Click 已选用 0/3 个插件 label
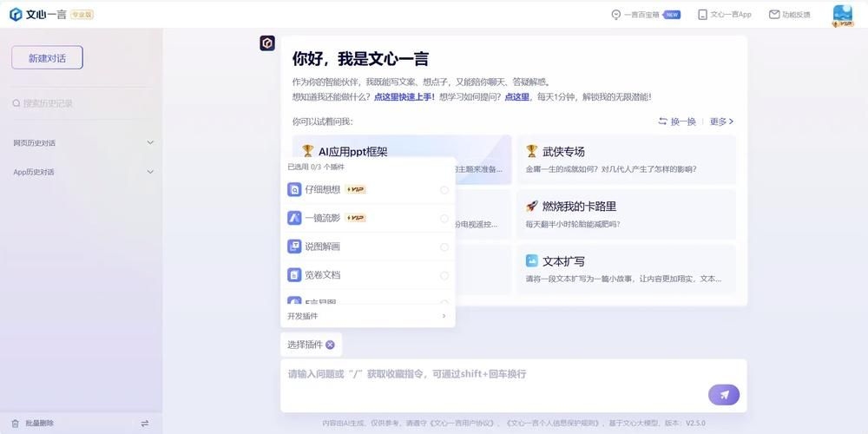Screen dimensions: 868x434 click(316, 167)
